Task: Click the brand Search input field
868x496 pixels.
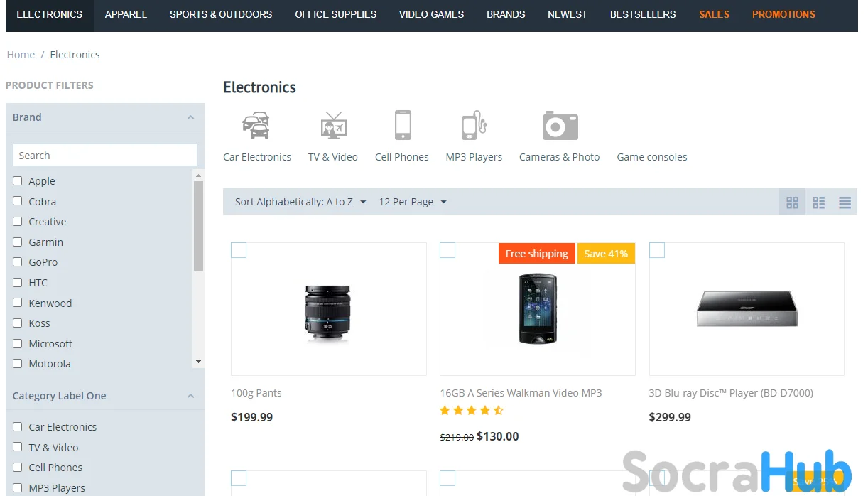Action: pos(105,156)
